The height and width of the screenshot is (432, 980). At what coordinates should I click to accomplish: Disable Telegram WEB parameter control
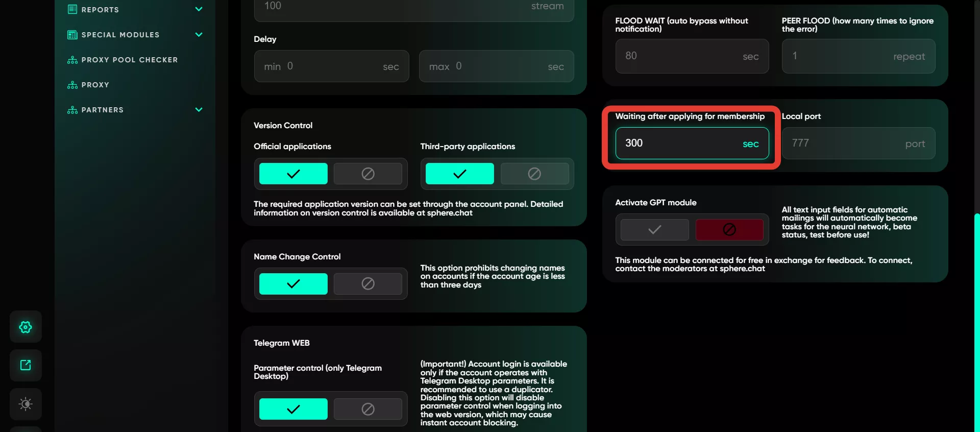click(368, 409)
